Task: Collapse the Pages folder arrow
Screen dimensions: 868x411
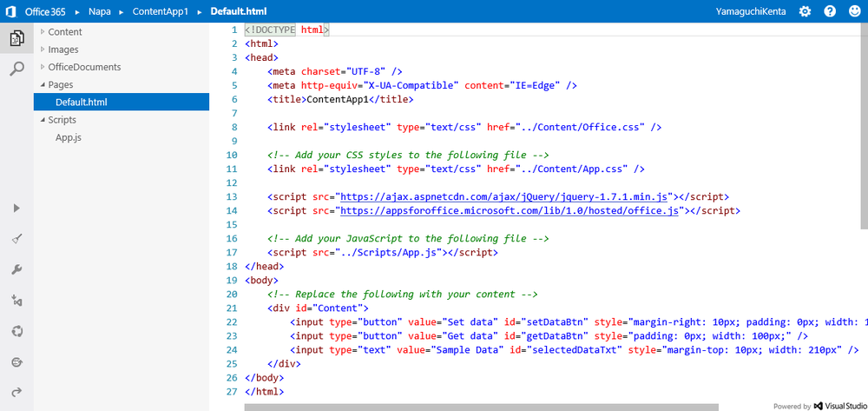Action: tap(43, 85)
